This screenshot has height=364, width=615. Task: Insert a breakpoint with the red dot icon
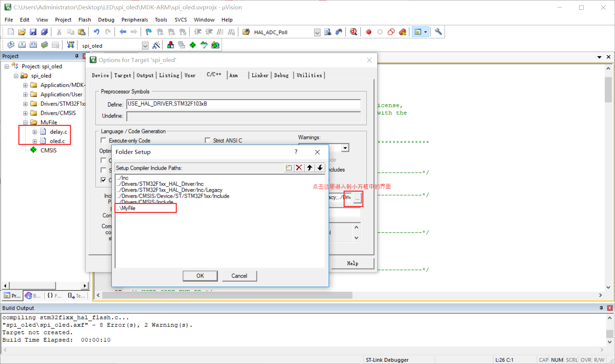point(369,32)
